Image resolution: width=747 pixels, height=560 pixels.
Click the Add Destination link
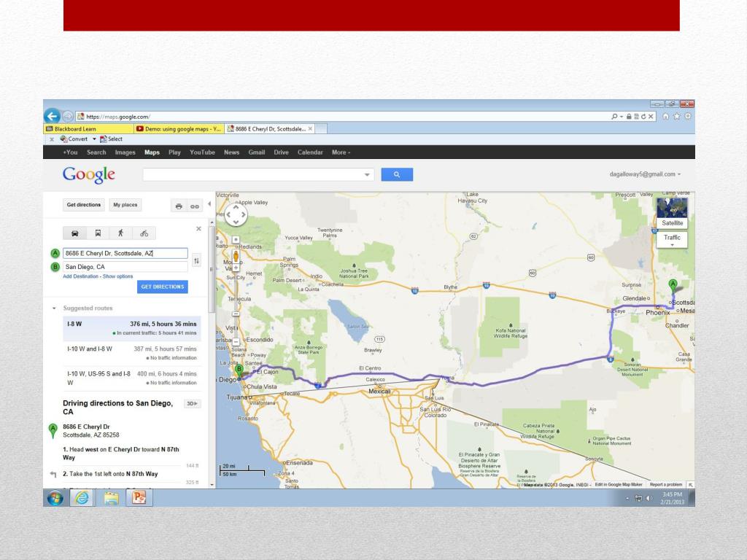tap(80, 276)
